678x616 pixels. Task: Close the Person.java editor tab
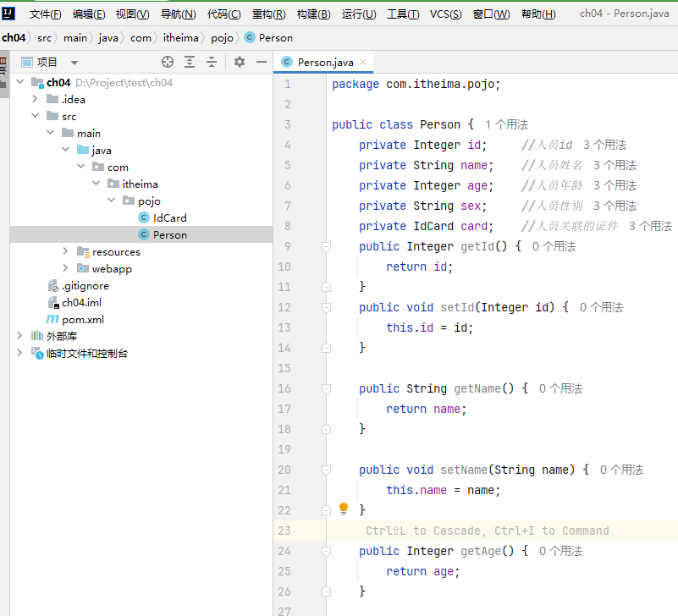tap(363, 62)
